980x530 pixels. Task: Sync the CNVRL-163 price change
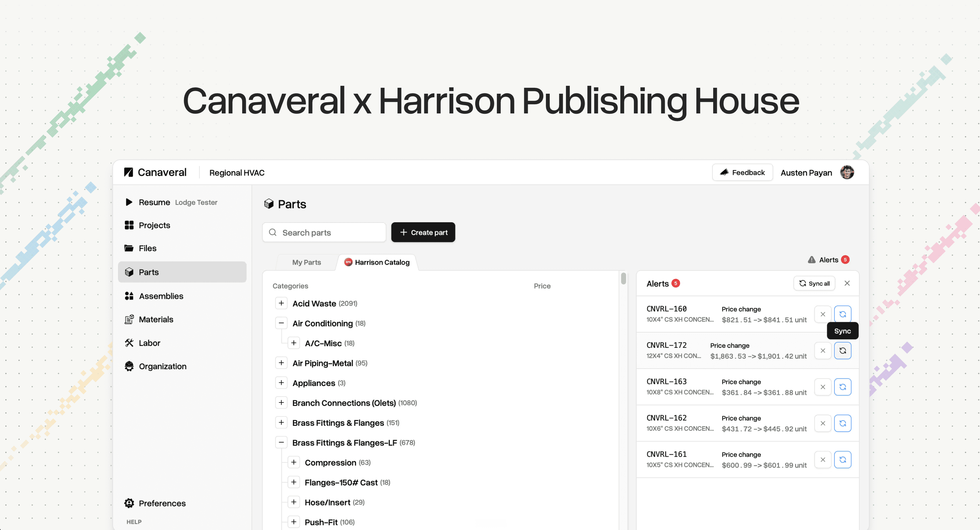tap(842, 387)
